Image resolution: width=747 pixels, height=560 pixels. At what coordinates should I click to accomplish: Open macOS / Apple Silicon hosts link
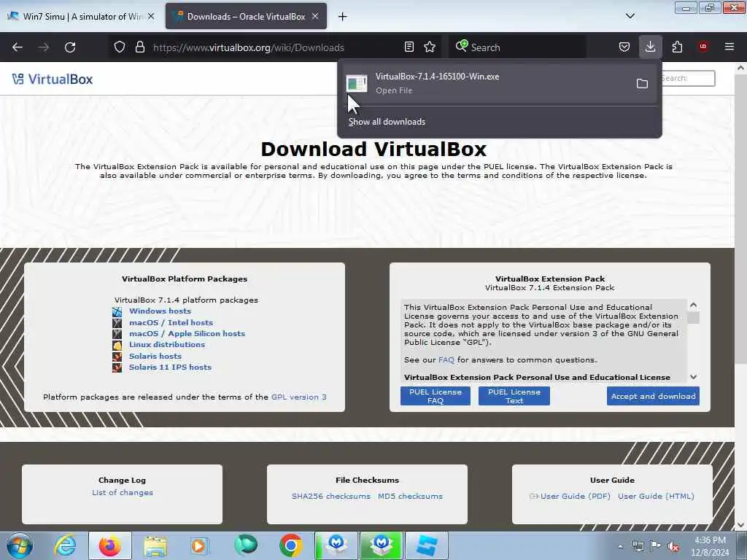187,333
